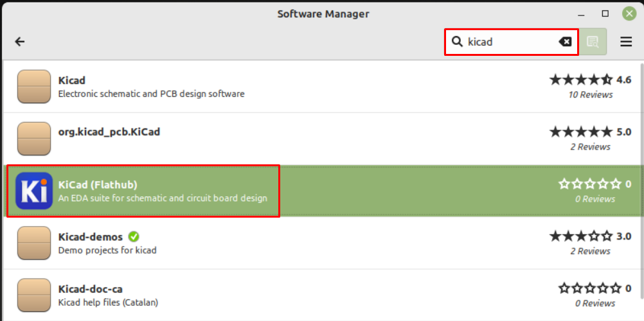Clear the kicad search text

565,42
